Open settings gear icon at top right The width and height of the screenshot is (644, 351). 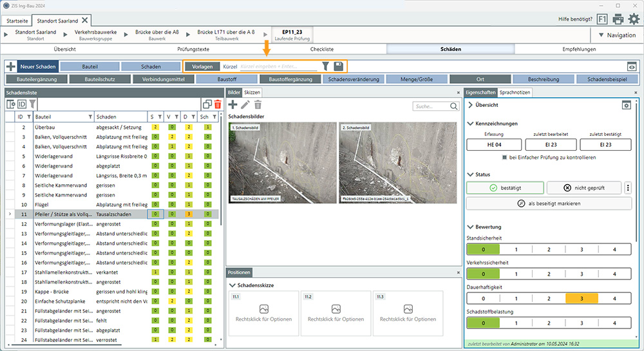[634, 19]
